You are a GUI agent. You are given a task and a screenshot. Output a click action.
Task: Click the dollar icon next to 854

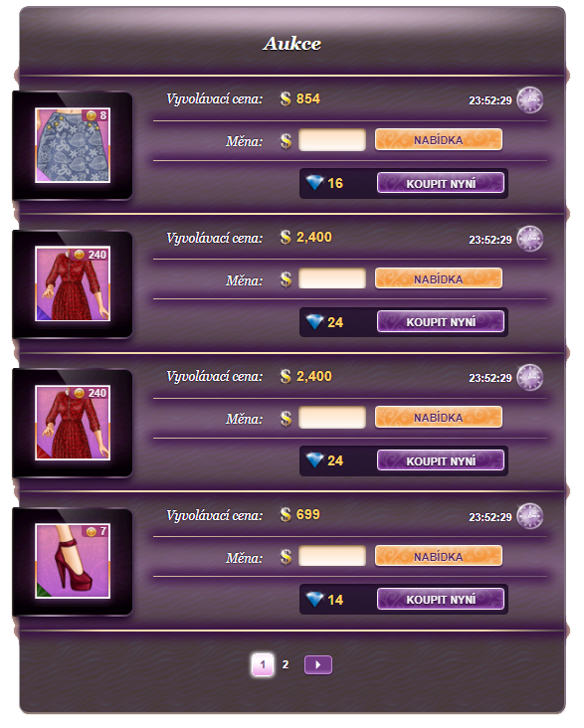(286, 98)
